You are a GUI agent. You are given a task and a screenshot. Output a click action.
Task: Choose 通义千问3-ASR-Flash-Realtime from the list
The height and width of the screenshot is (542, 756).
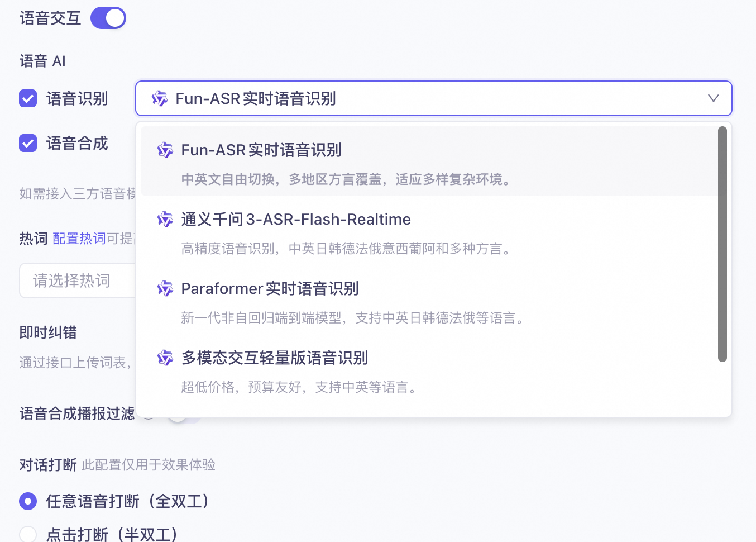pos(429,230)
